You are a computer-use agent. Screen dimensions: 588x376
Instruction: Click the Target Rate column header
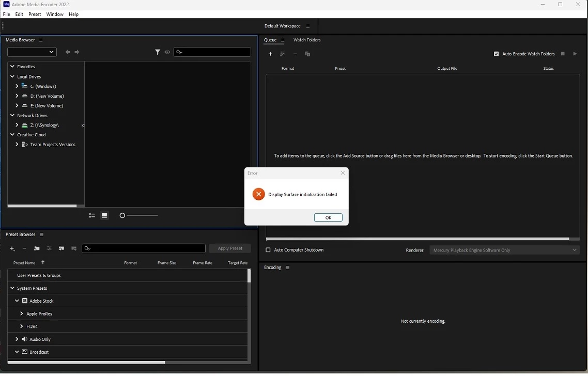pyautogui.click(x=238, y=263)
